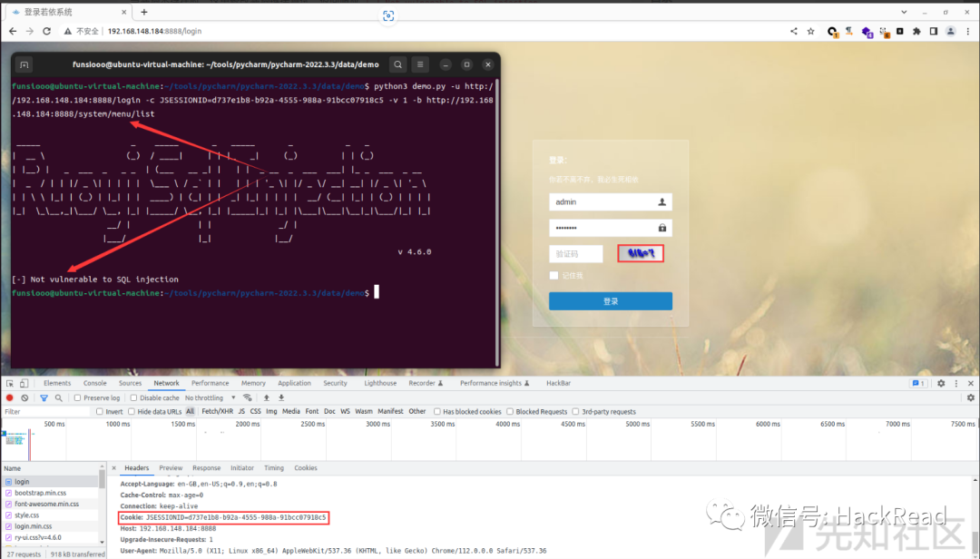Click the browser address bar URL
This screenshot has width=980, height=559.
point(154,31)
